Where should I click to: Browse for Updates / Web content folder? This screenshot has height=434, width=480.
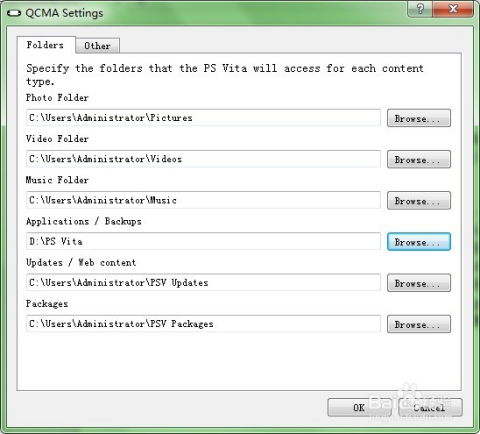(x=419, y=283)
